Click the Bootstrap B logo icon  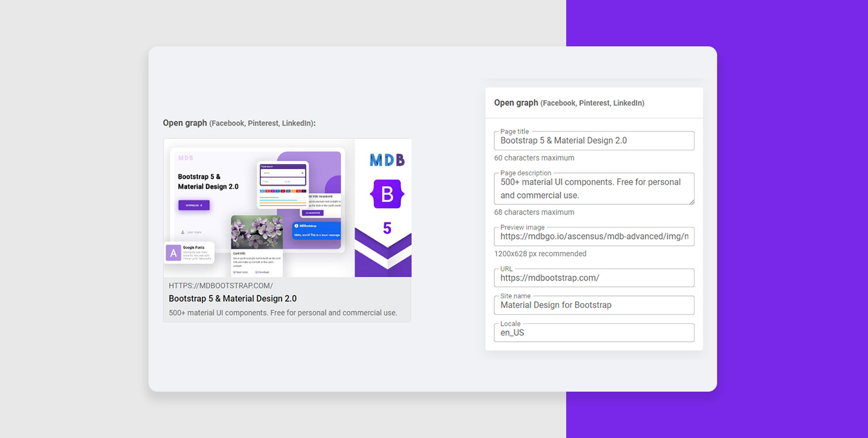[x=387, y=194]
